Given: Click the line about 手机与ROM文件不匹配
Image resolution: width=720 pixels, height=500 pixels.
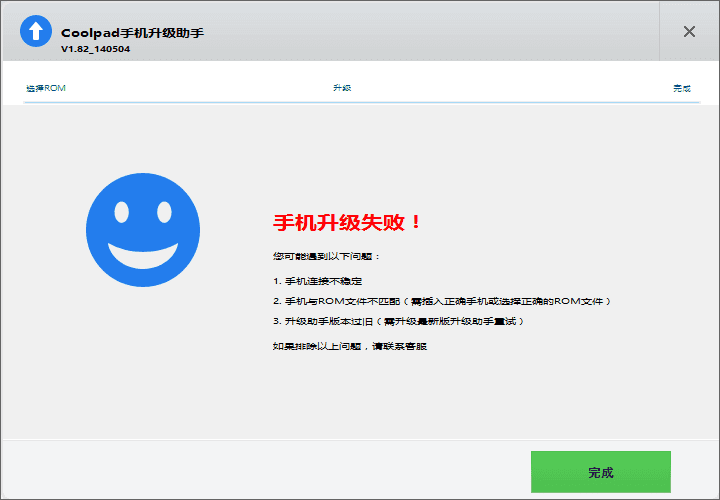Looking at the screenshot, I should (x=442, y=301).
